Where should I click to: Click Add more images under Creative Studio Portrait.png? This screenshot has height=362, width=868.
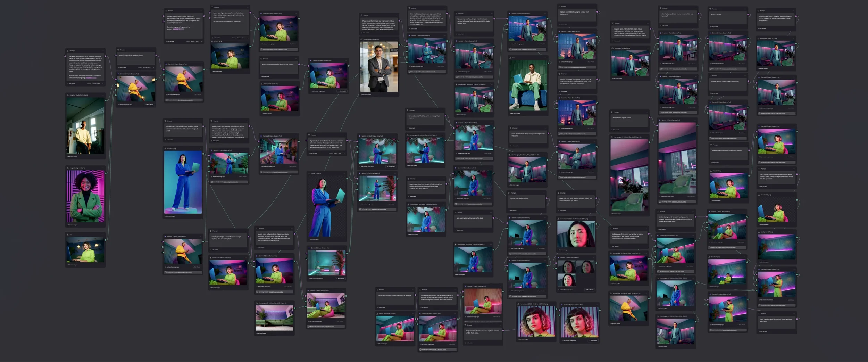click(x=72, y=157)
